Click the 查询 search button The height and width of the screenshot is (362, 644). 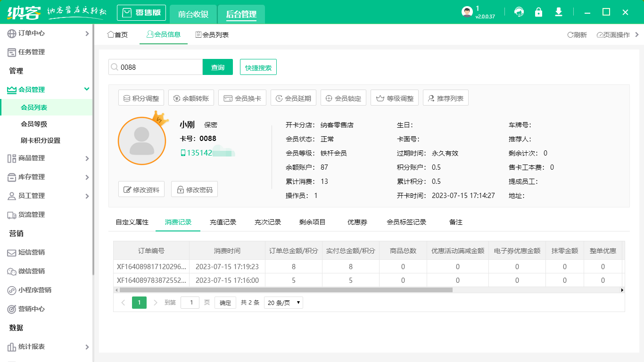pyautogui.click(x=217, y=67)
